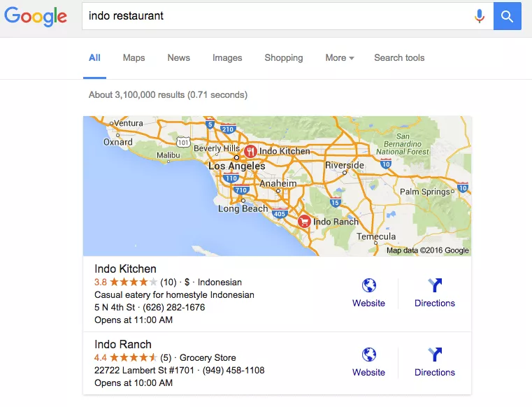
Task: Click Indo Kitchen restaurant pin on map
Action: 250,150
